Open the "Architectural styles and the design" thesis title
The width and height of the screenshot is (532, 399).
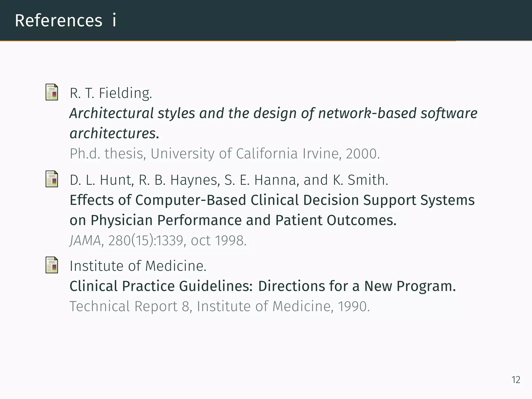(x=273, y=113)
